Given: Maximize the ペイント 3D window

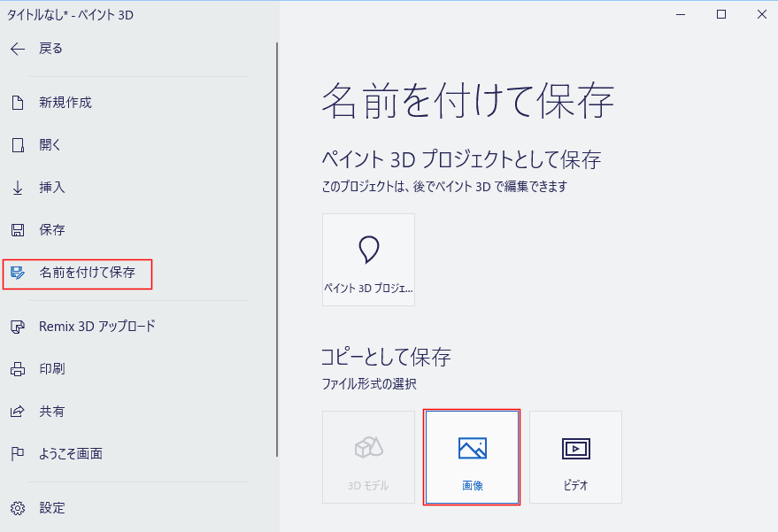Looking at the screenshot, I should point(721,14).
